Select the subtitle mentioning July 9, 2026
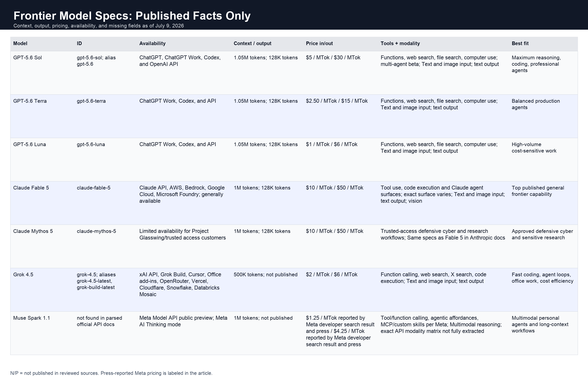 tap(99, 26)
